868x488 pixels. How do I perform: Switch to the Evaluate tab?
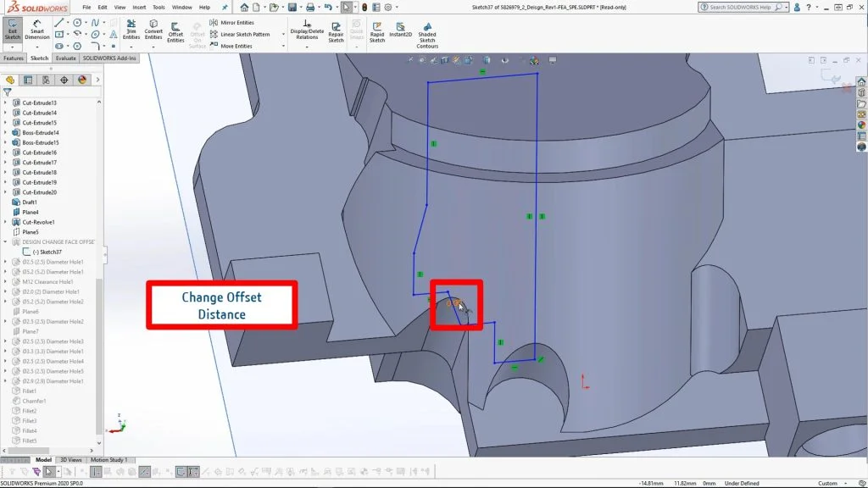pos(66,58)
